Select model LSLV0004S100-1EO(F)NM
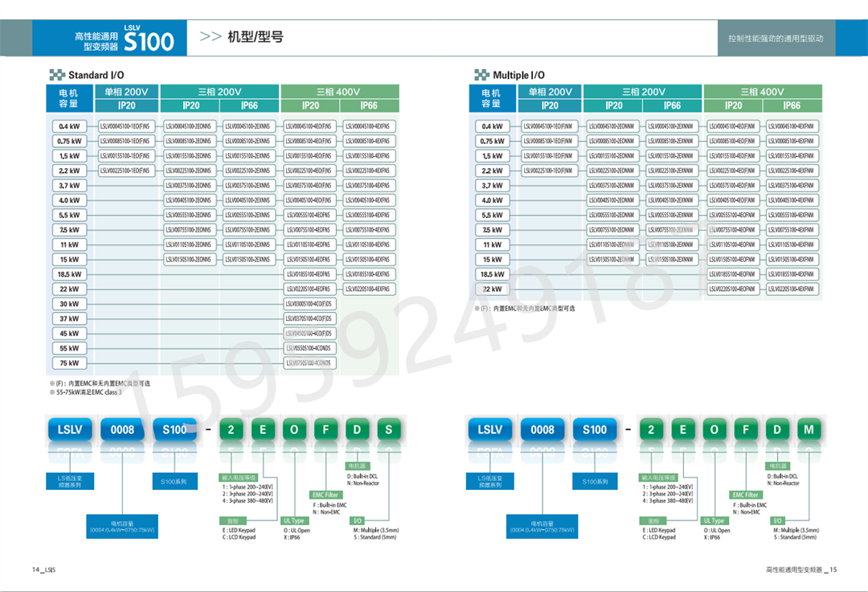Viewport: 868px width, 592px height. pyautogui.click(x=548, y=126)
